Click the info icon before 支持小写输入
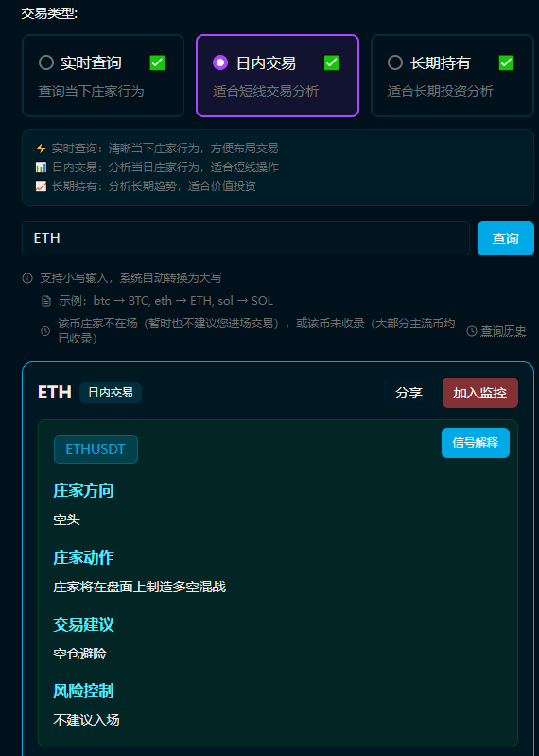This screenshot has height=756, width=539. (27, 278)
